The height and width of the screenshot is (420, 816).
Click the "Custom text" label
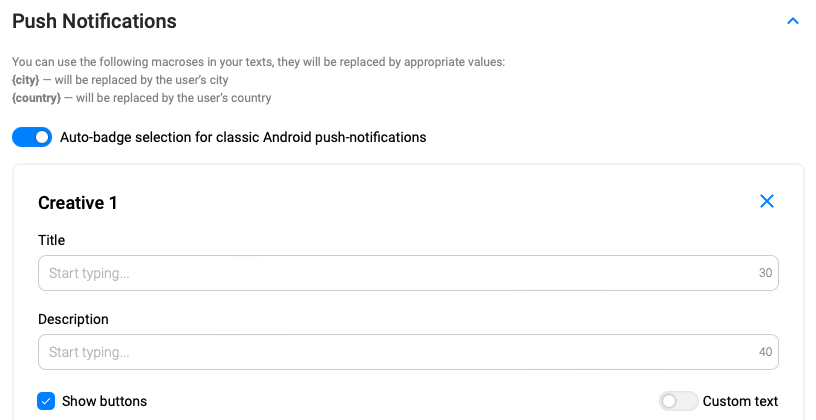coord(740,401)
